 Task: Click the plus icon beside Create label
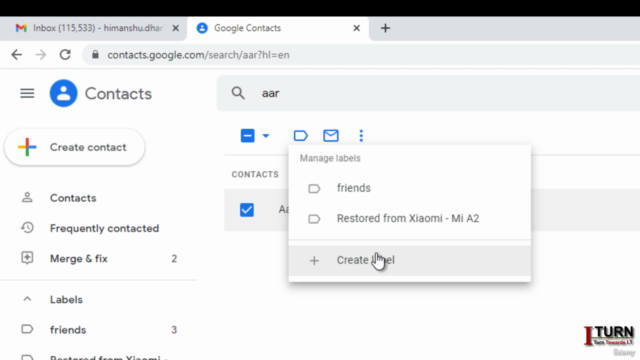[x=314, y=260]
